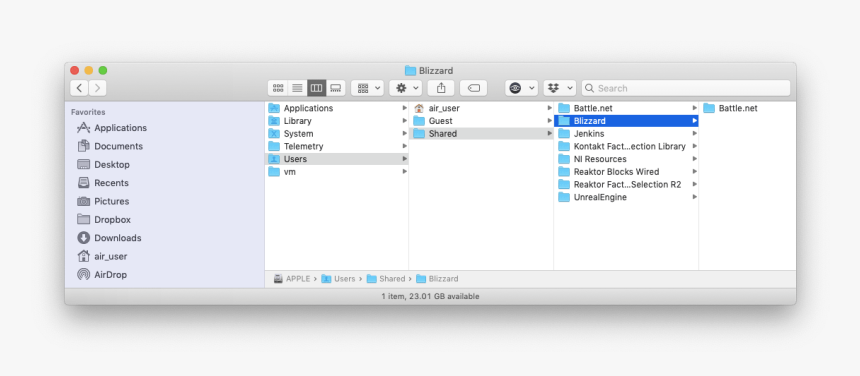Select the vm folder
This screenshot has width=860, height=376.
coord(337,172)
